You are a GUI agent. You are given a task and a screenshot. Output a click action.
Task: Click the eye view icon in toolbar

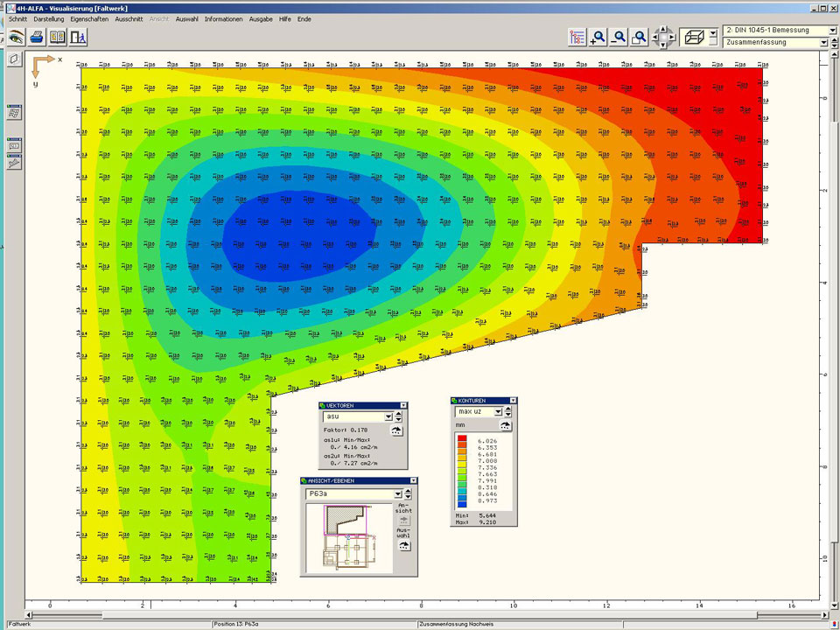click(15, 37)
